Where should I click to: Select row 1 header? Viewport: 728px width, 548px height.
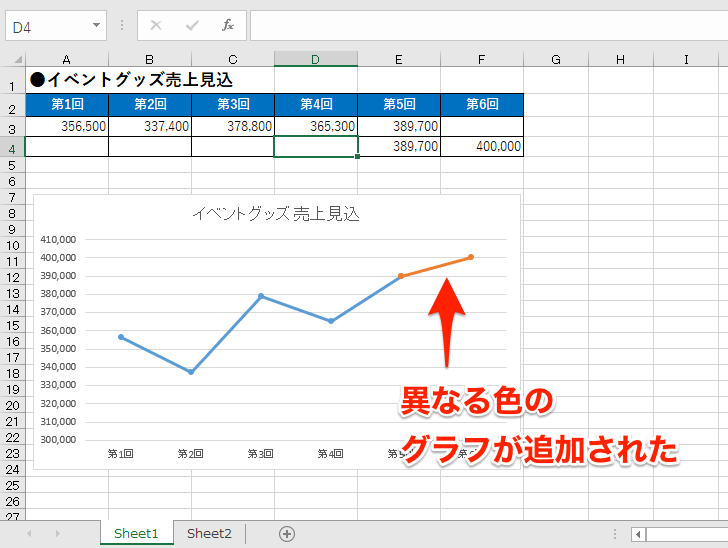pos(12,80)
